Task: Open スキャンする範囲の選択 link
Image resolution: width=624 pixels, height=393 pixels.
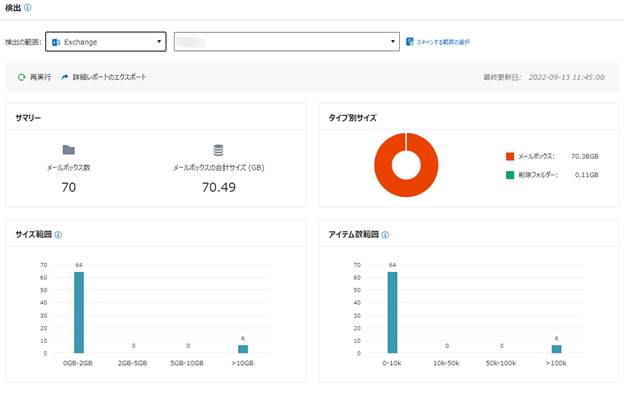Action: point(443,42)
